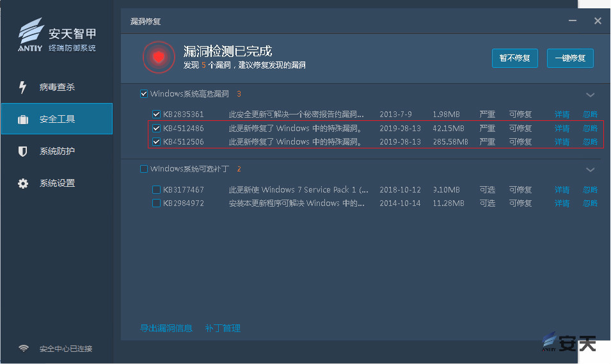
Task: Click the shield icon for 系统防护
Action: 23,151
